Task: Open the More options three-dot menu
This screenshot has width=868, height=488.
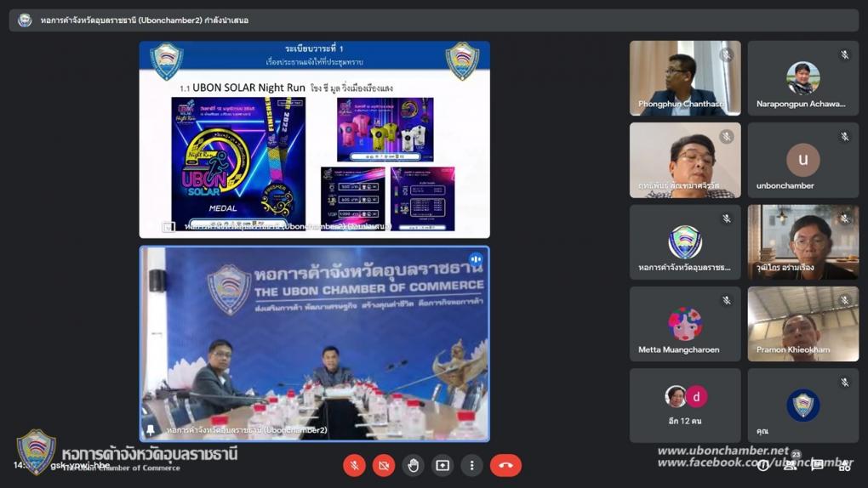Action: pyautogui.click(x=471, y=465)
